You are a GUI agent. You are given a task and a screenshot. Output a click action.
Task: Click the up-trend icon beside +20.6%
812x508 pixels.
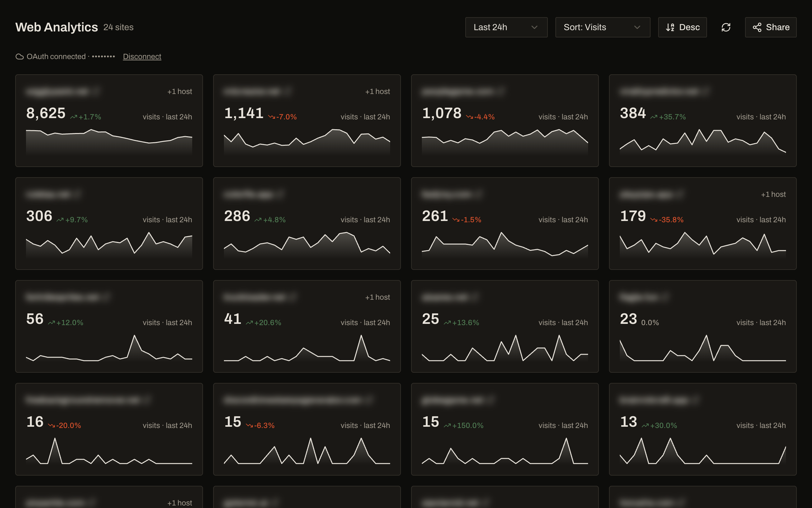249,323
